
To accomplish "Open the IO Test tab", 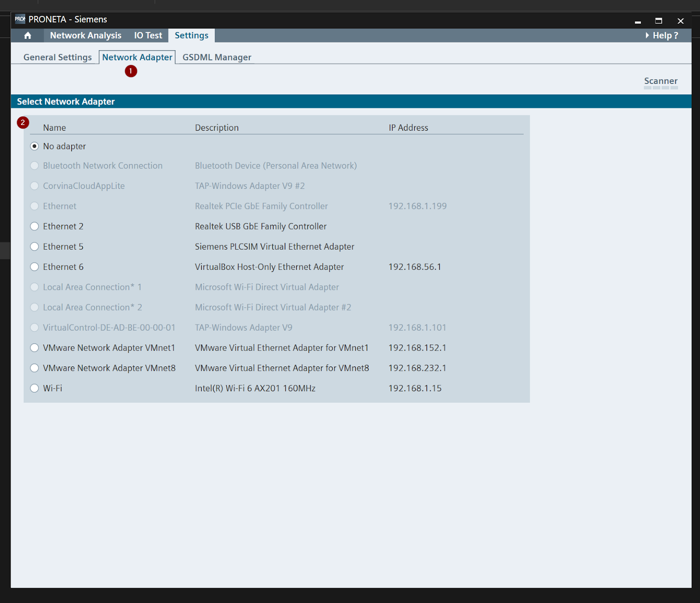I will pyautogui.click(x=148, y=35).
